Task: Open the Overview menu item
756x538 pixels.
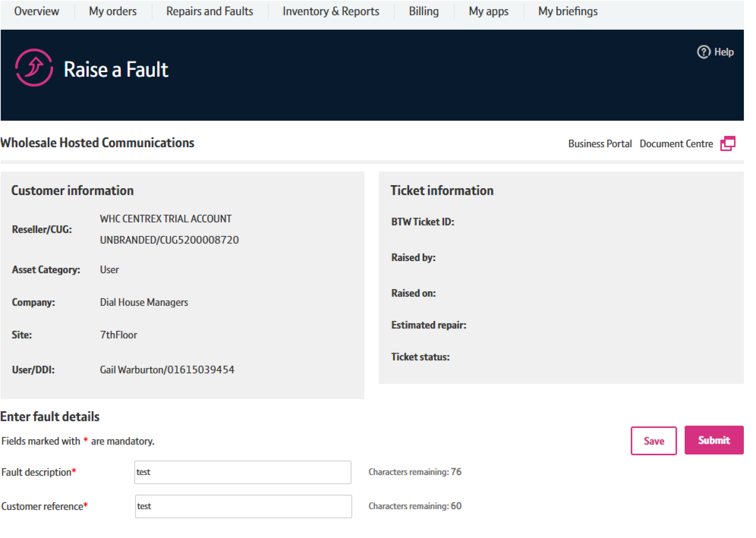Action: 37,11
